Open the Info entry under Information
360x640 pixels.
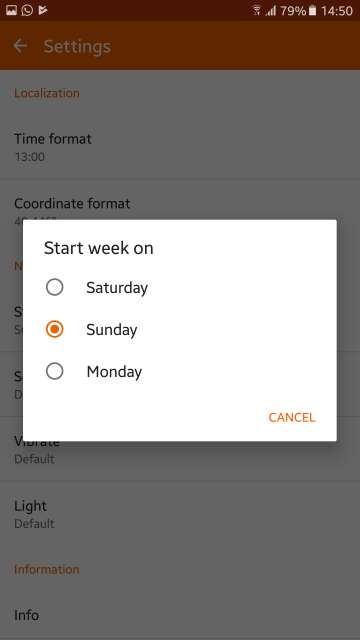tap(180, 615)
